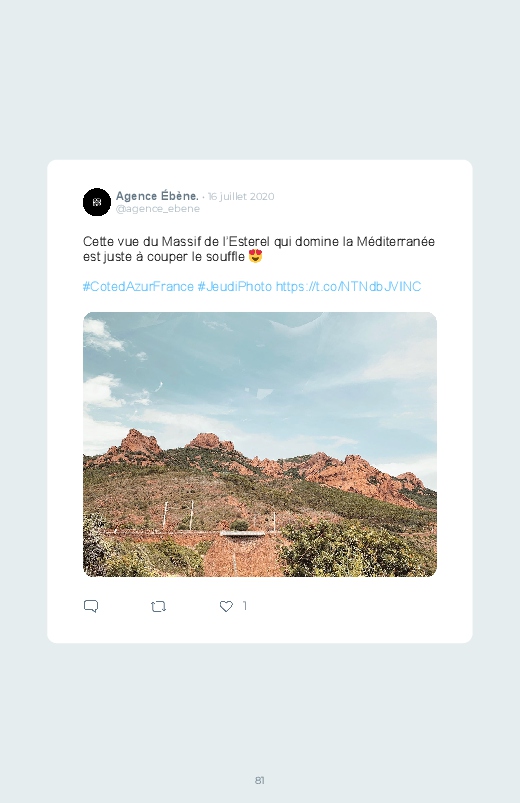Viewport: 520px width, 803px height.
Task: Open the #JeudiPhoto hashtag
Action: [x=235, y=286]
